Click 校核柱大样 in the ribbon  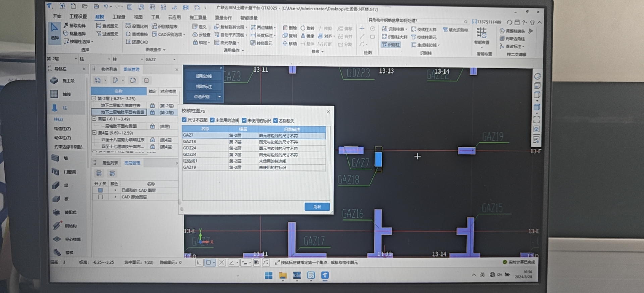click(x=424, y=29)
